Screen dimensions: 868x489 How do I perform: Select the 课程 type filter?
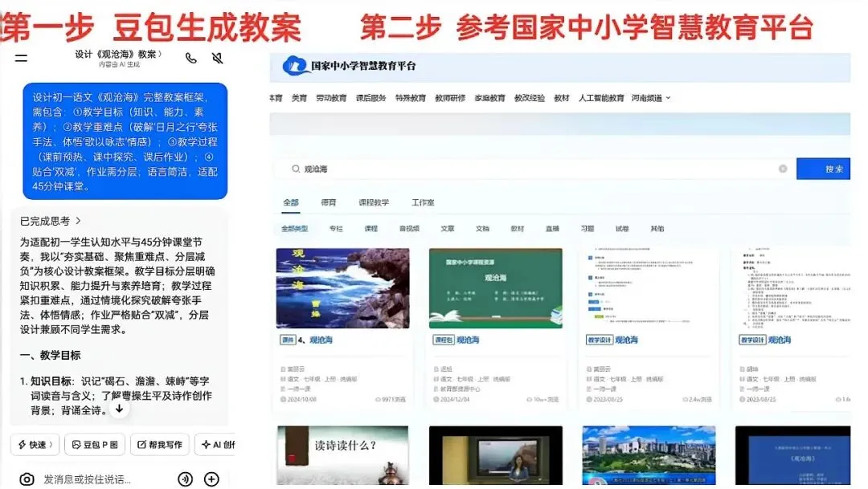click(x=371, y=229)
